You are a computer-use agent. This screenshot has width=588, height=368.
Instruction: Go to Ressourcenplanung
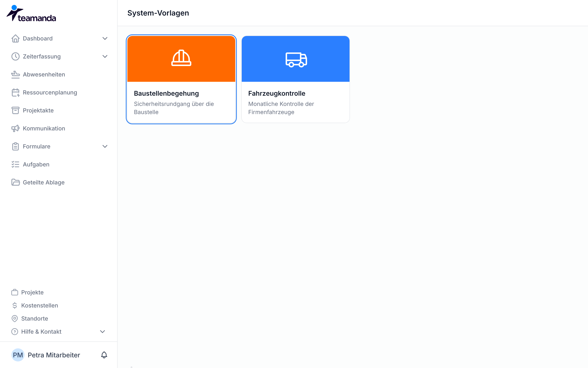pos(50,92)
